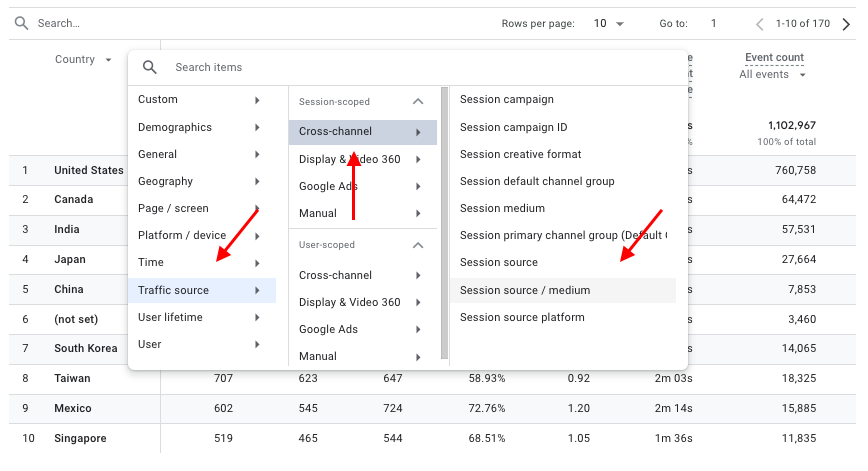Open the Rows per page dropdown

pyautogui.click(x=609, y=23)
